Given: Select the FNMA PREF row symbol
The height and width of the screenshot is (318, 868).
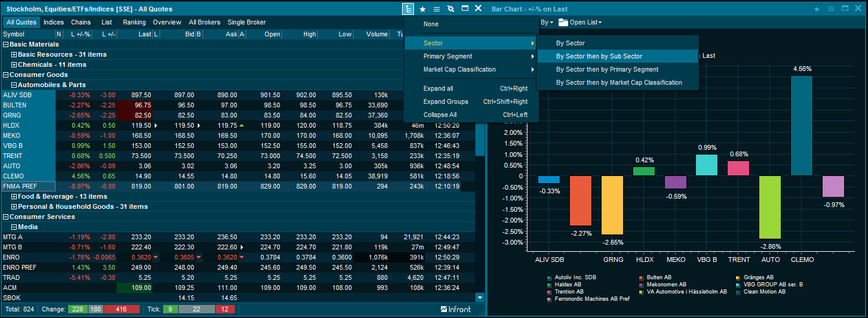Looking at the screenshot, I should click(28, 186).
